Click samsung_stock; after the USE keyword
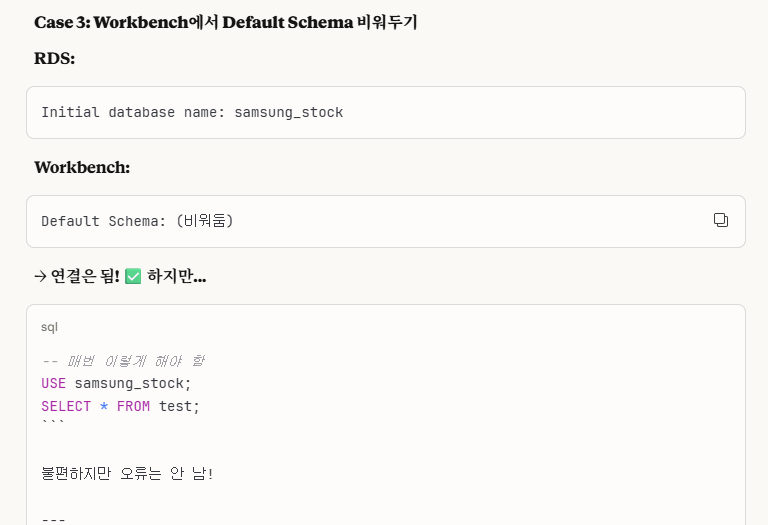The height and width of the screenshot is (525, 768). pos(133,383)
